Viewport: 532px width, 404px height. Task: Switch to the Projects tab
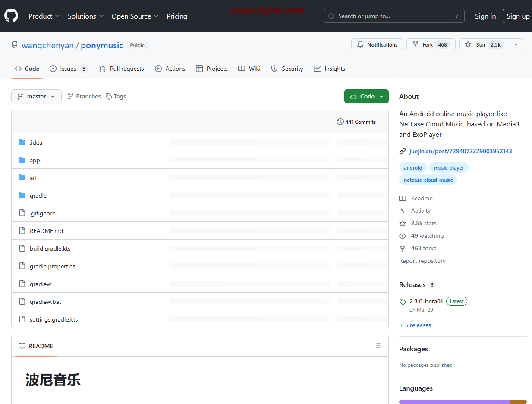(211, 69)
